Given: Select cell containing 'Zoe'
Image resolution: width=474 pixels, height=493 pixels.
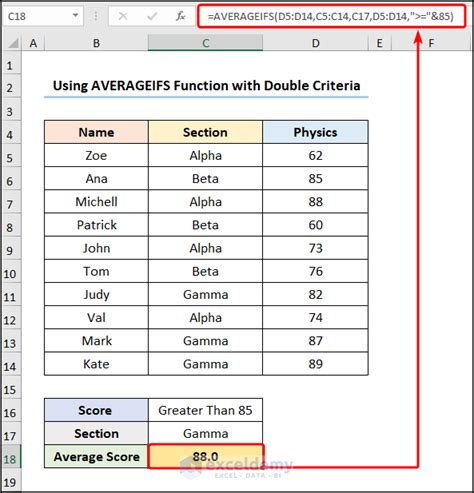Looking at the screenshot, I should [96, 155].
